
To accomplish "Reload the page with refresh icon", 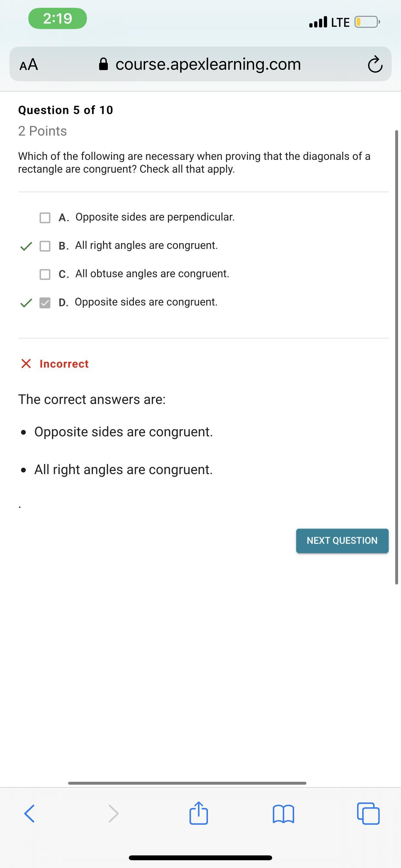I will click(375, 64).
